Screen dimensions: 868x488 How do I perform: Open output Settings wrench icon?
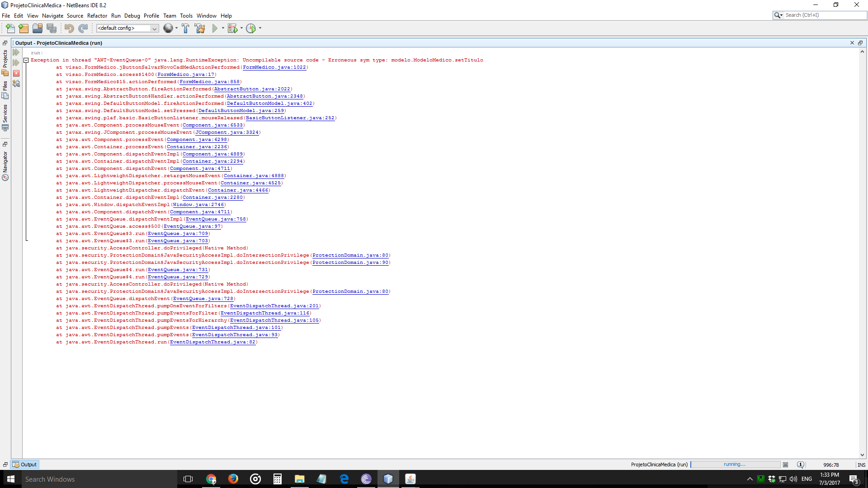(16, 84)
